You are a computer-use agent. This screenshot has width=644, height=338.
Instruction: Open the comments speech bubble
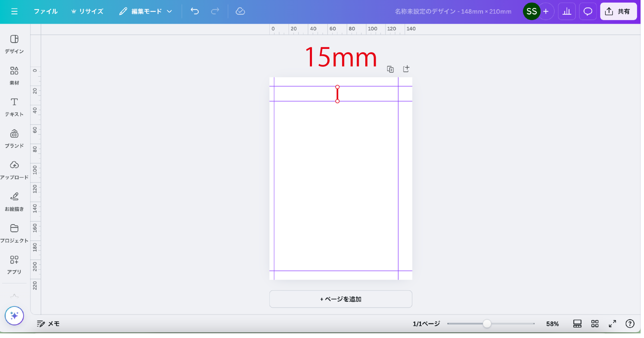click(588, 11)
